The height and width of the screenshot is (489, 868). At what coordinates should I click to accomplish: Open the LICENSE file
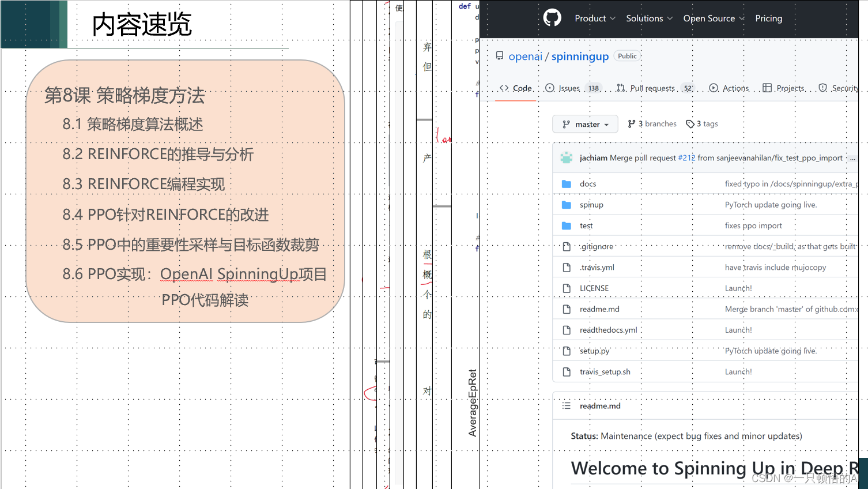(594, 288)
